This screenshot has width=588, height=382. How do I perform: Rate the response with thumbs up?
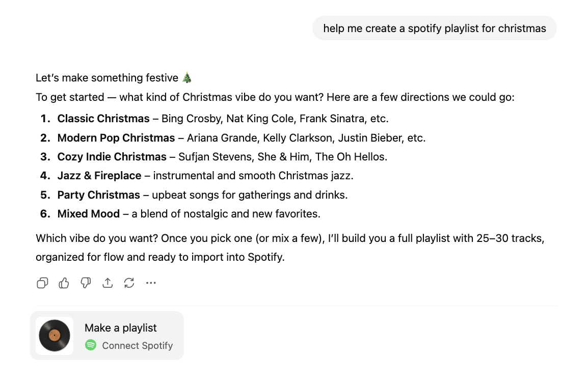pyautogui.click(x=63, y=283)
